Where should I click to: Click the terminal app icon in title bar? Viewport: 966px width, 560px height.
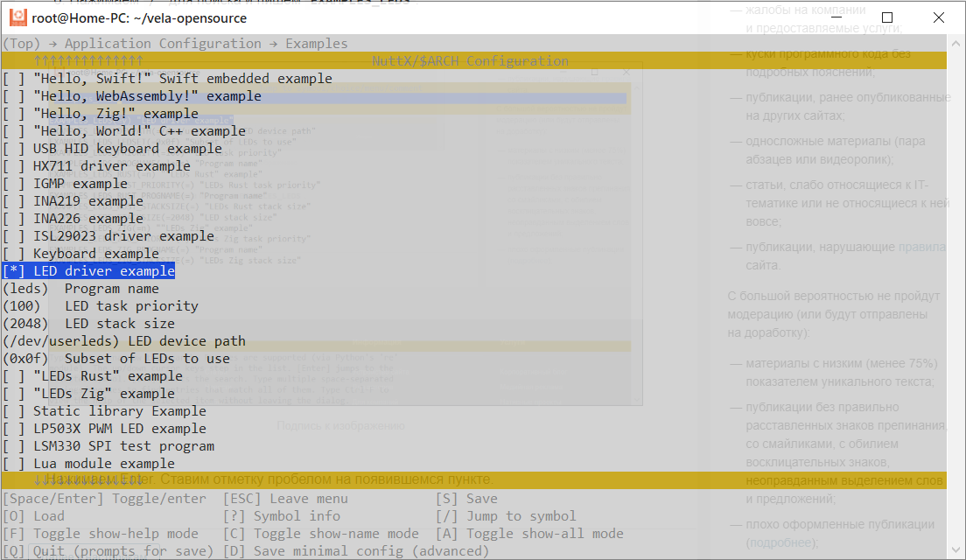click(17, 17)
